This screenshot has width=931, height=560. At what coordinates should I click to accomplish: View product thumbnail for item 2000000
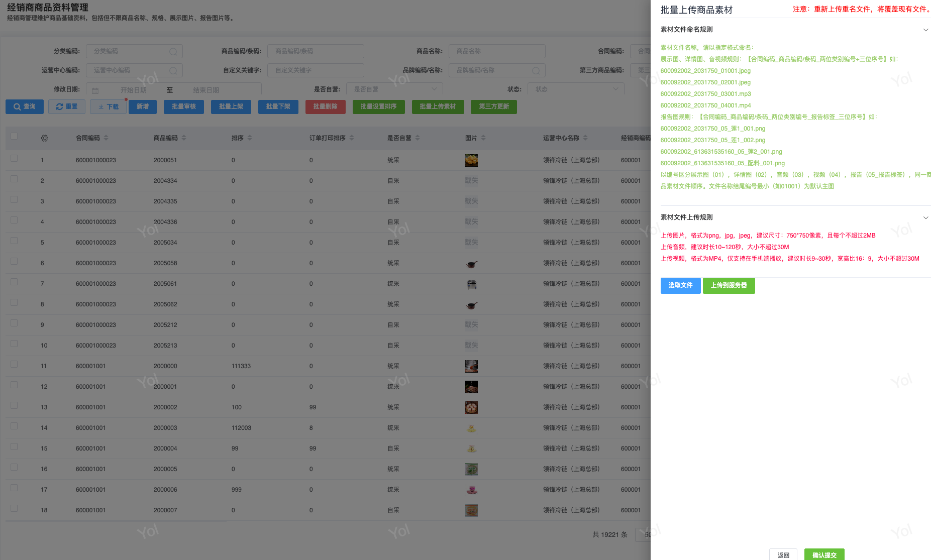471,366
